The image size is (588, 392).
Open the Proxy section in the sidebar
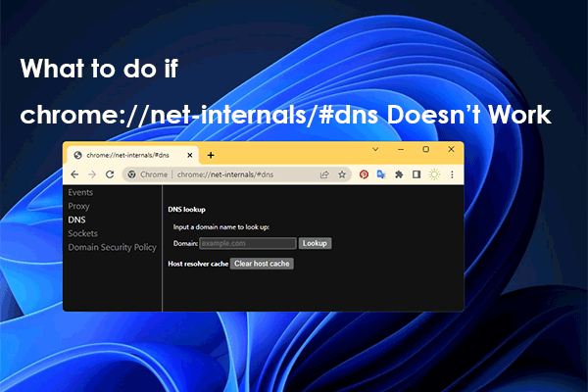[78, 207]
